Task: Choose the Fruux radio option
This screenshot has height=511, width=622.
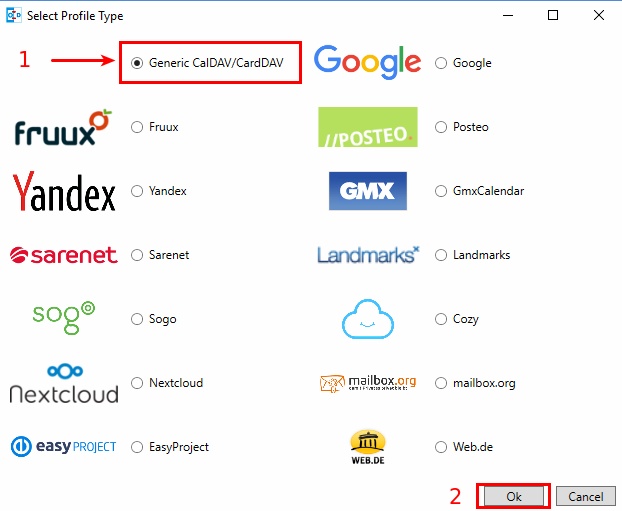Action: 137,127
